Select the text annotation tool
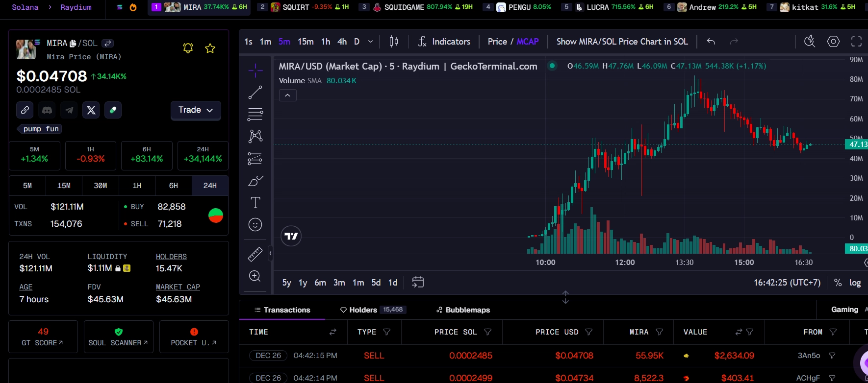Image resolution: width=868 pixels, height=383 pixels. click(255, 202)
